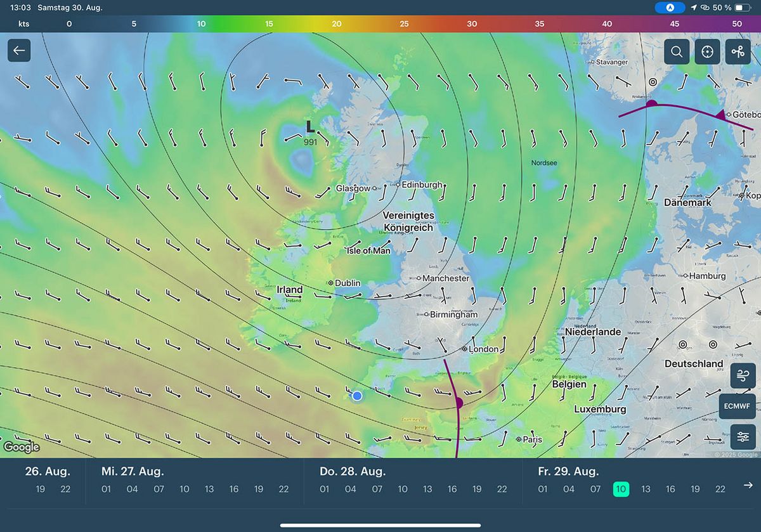The width and height of the screenshot is (761, 532).
Task: Tap the home indicator bar
Action: pos(380,525)
